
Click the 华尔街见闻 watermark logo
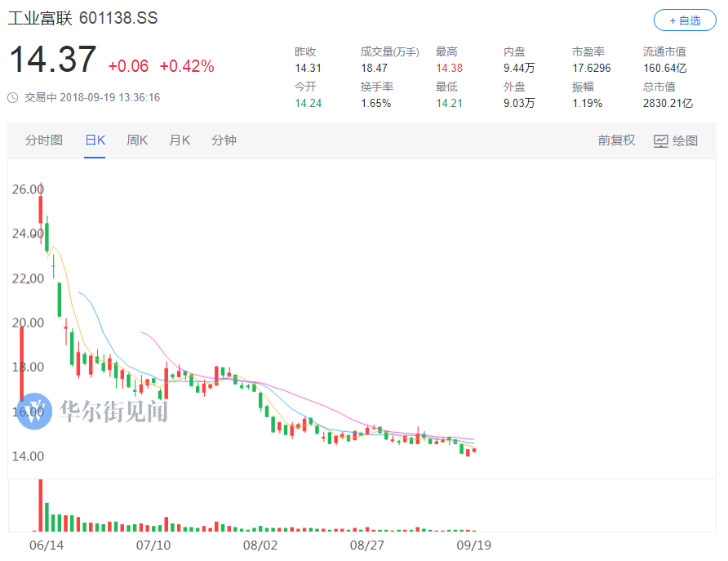click(35, 410)
